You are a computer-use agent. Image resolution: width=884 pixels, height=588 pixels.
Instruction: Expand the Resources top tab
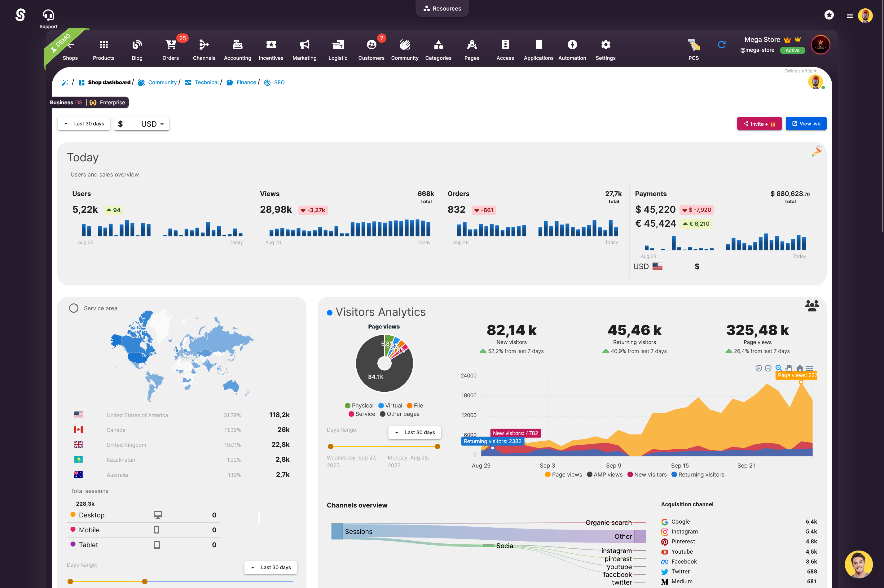point(442,8)
